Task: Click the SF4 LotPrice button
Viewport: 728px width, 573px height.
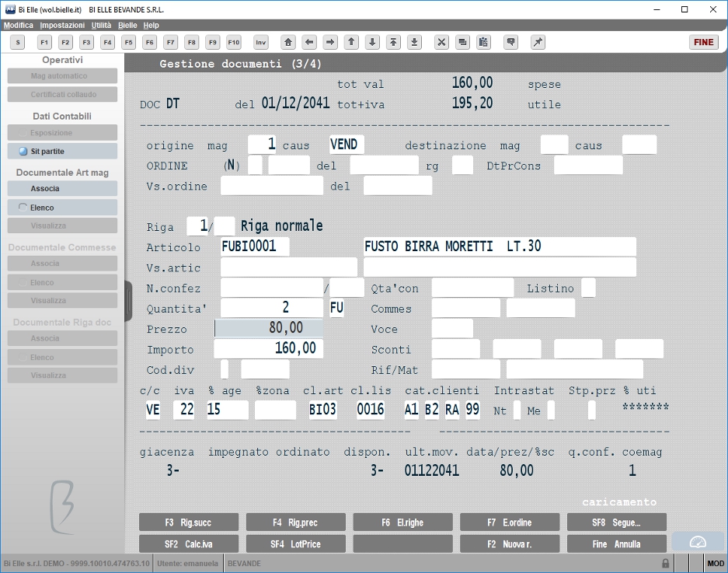Action: point(296,543)
